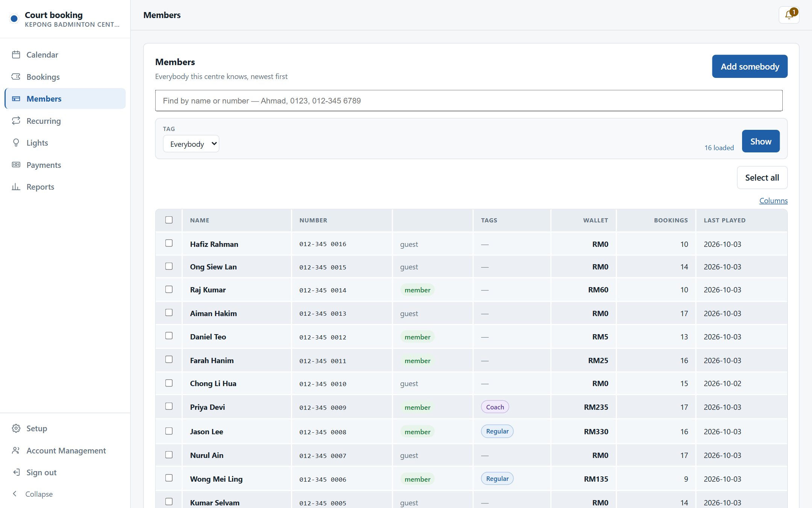The height and width of the screenshot is (508, 812).
Task: Click the member badge for Raj Kumar
Action: (x=417, y=290)
